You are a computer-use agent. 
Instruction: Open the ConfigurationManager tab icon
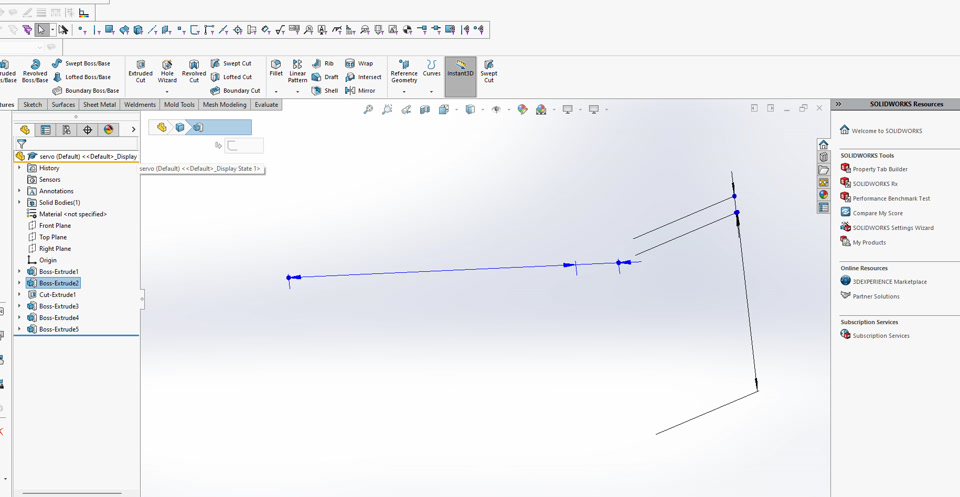(67, 130)
